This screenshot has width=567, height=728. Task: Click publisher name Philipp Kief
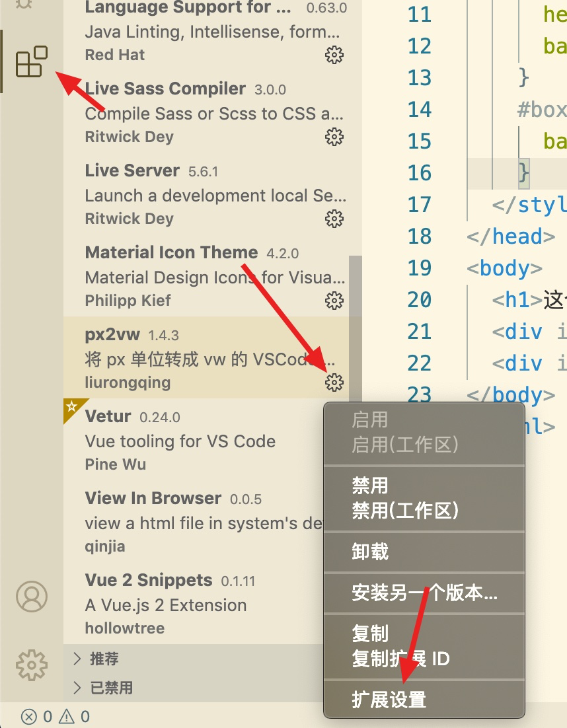coord(128,301)
